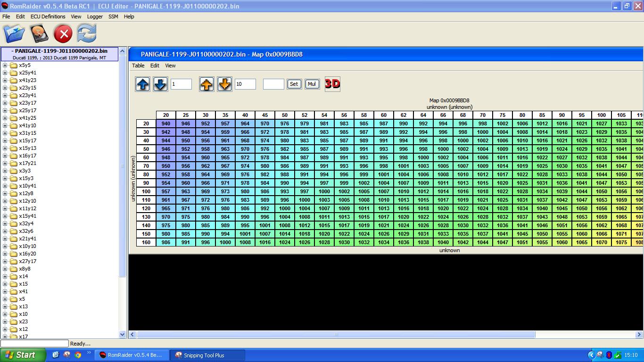644x362 pixels.
Task: Click the Set button
Action: [x=294, y=84]
